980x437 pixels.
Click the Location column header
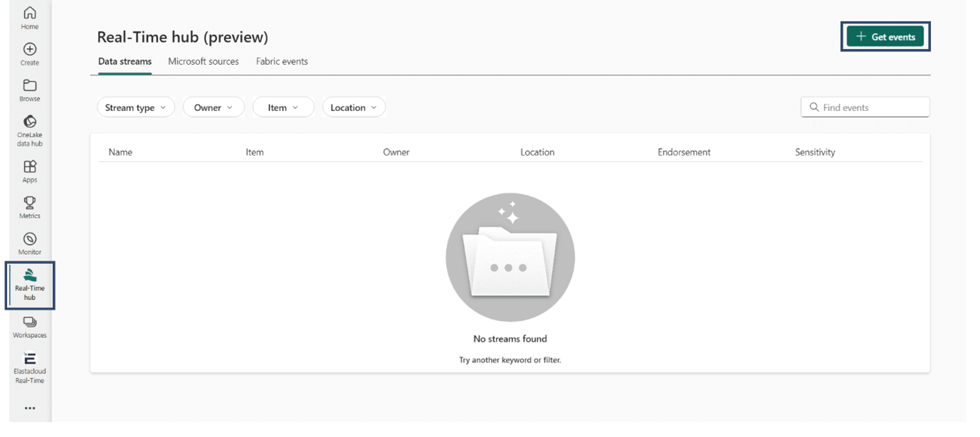pos(537,152)
